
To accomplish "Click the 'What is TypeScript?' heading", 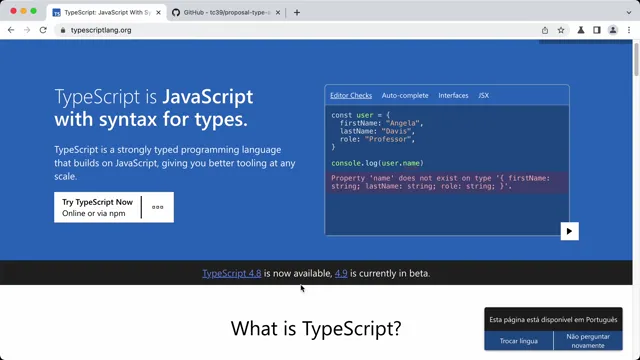I will (316, 328).
